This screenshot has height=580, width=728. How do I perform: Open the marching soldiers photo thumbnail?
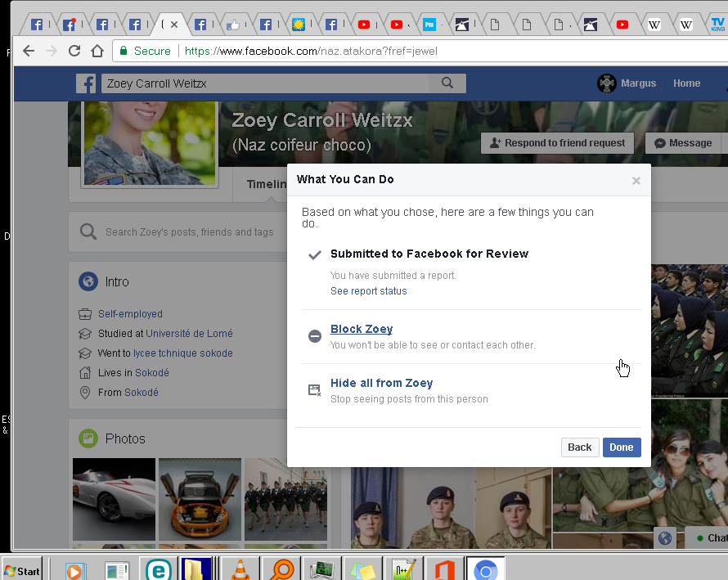(286, 499)
